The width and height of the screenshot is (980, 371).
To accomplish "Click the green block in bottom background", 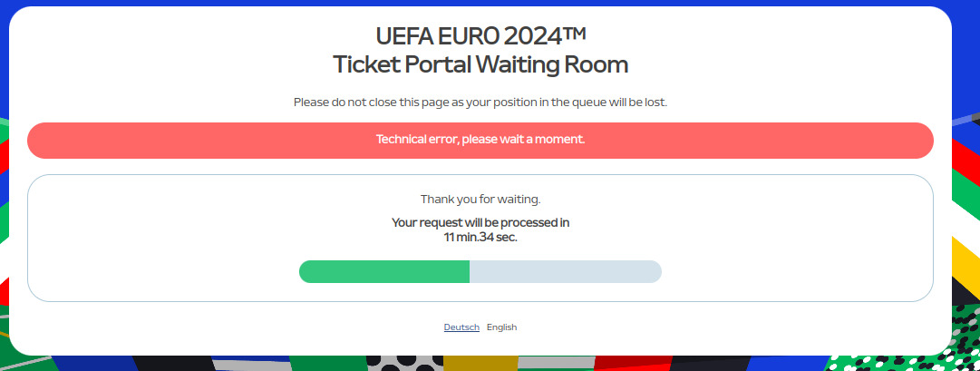I will (328, 364).
